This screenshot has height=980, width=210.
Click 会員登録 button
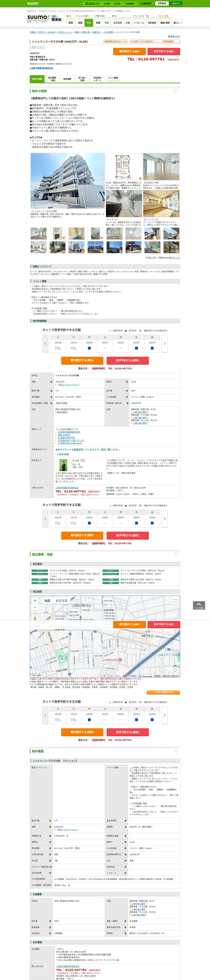click(162, 3)
